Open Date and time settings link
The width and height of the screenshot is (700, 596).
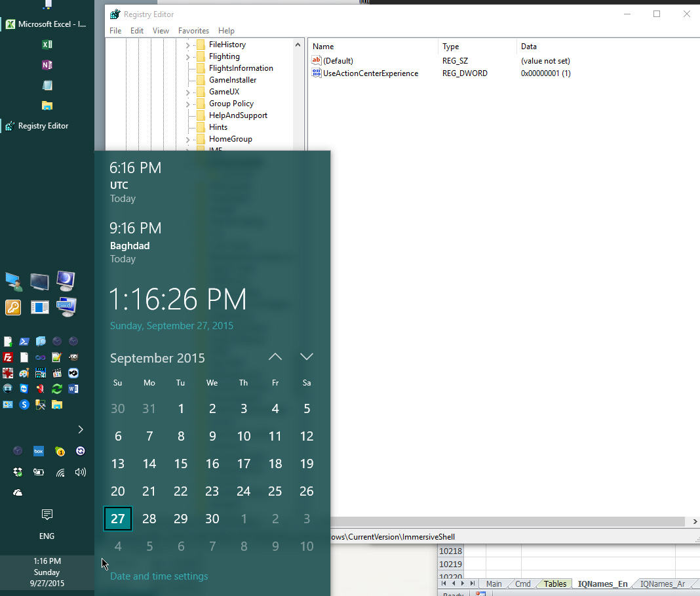(159, 576)
